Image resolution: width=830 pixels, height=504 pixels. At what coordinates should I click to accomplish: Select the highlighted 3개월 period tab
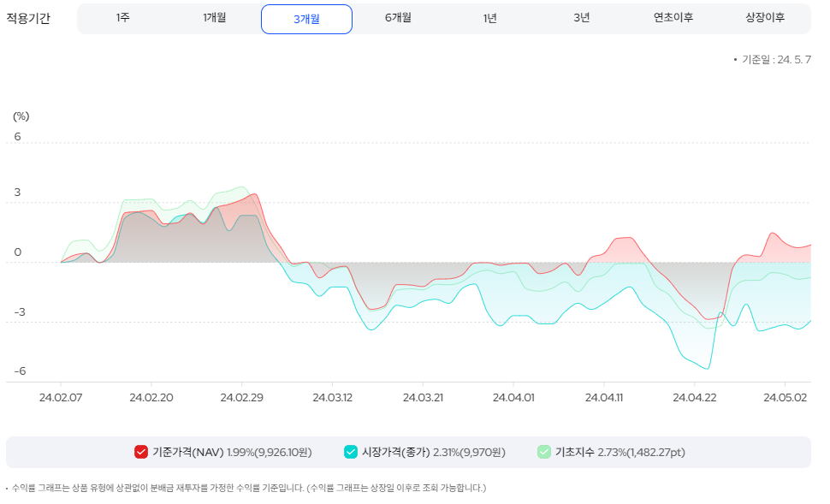pos(306,19)
